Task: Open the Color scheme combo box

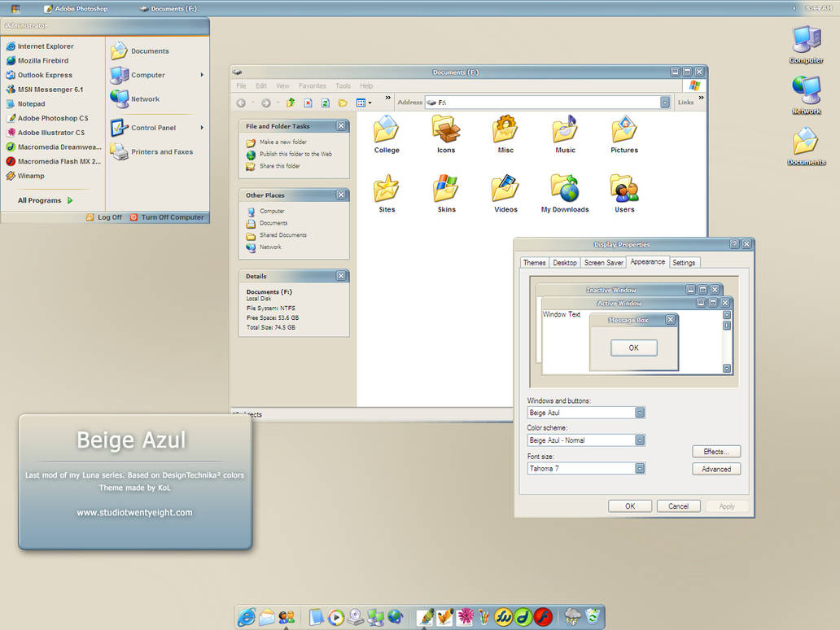Action: [x=586, y=440]
